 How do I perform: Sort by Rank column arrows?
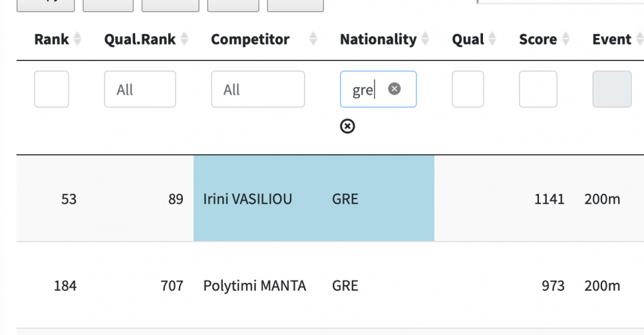click(x=77, y=39)
